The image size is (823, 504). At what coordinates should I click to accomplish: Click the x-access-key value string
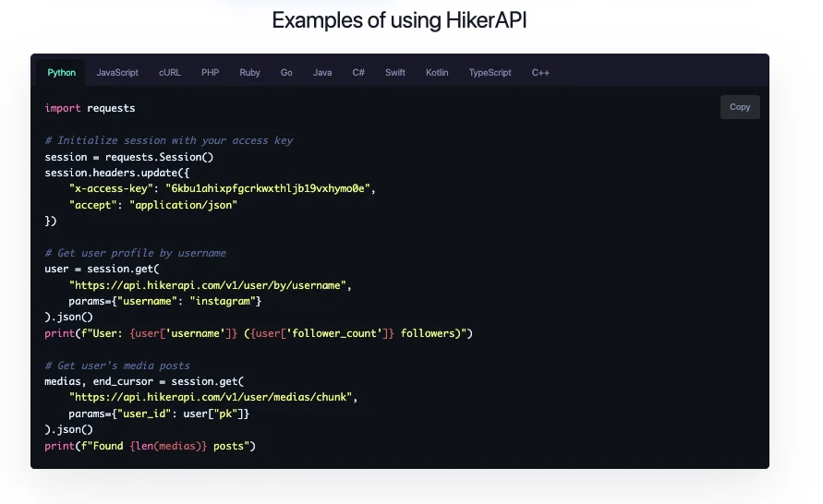coord(268,189)
